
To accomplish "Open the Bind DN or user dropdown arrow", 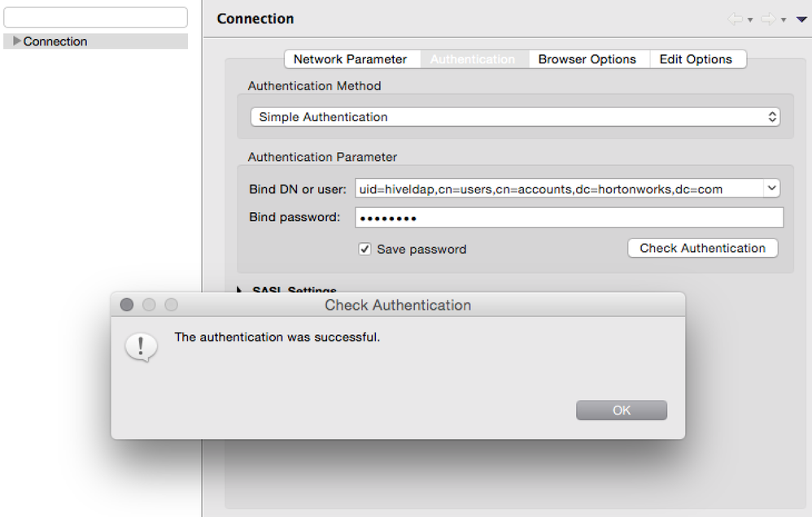I will (x=771, y=189).
